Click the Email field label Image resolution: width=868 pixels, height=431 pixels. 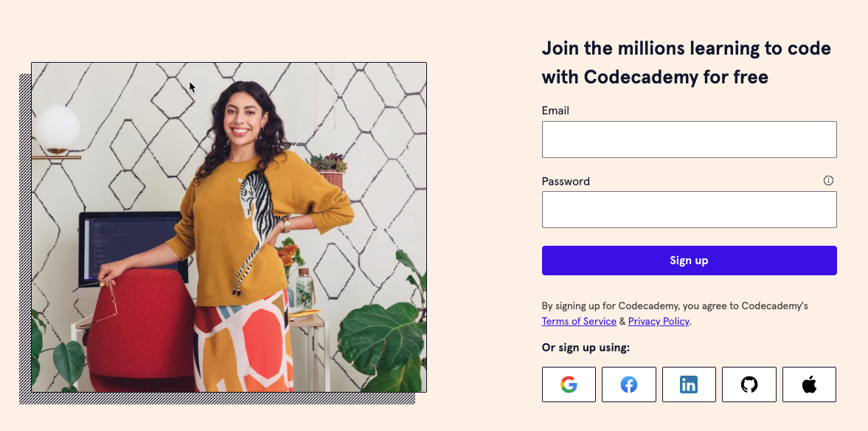coord(555,110)
